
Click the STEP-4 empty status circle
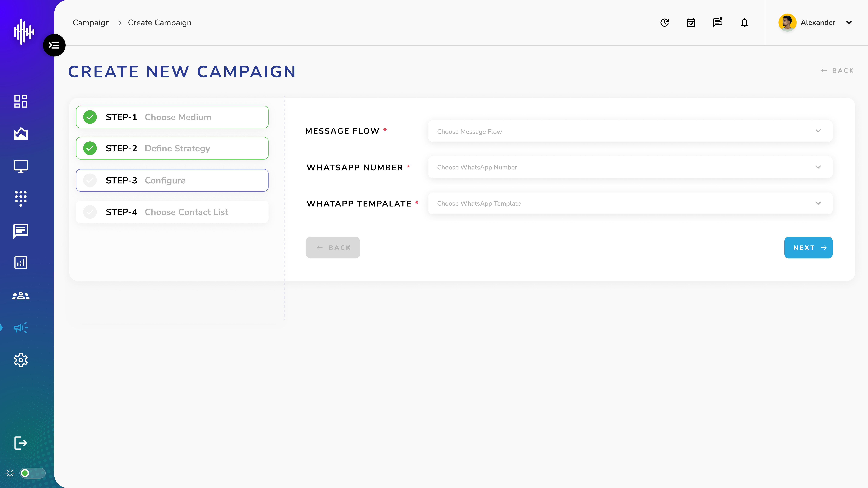coord(90,212)
